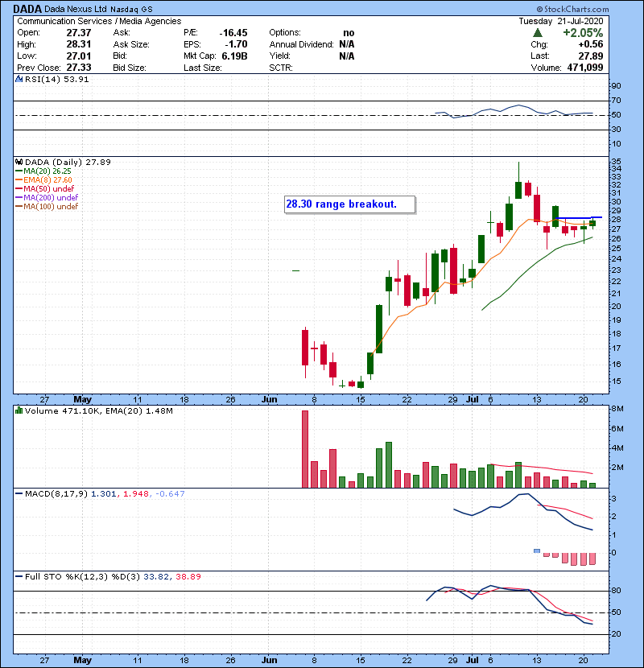The image size is (644, 668).
Task: Click the Tuesday 21-Jul-2020 date
Action: (x=561, y=21)
